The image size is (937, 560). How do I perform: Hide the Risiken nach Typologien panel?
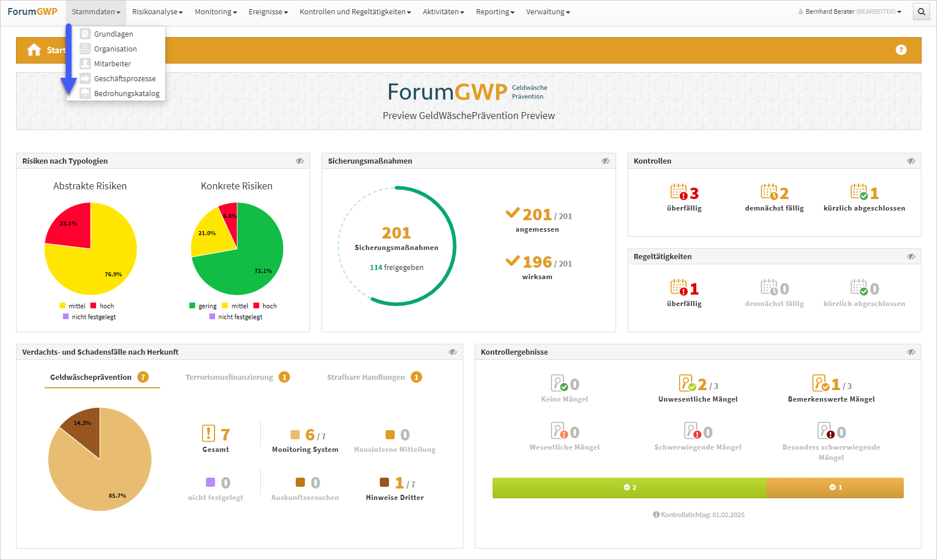click(300, 161)
